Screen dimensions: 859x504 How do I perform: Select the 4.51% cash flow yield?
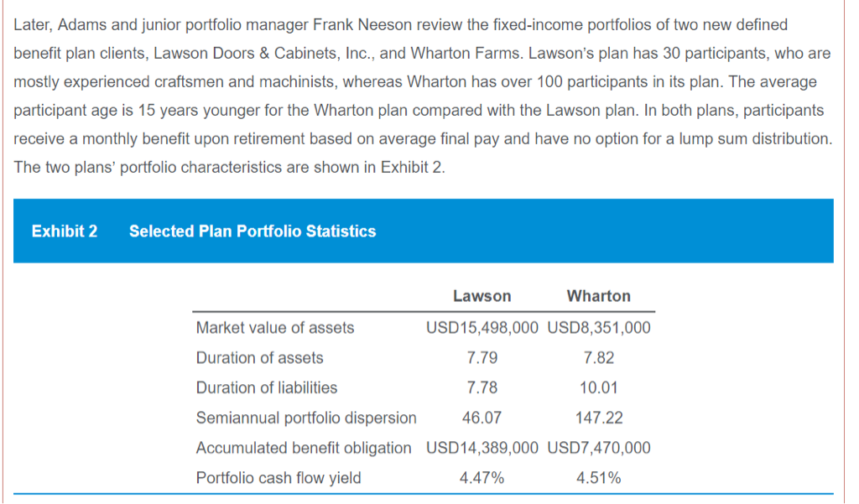598,478
